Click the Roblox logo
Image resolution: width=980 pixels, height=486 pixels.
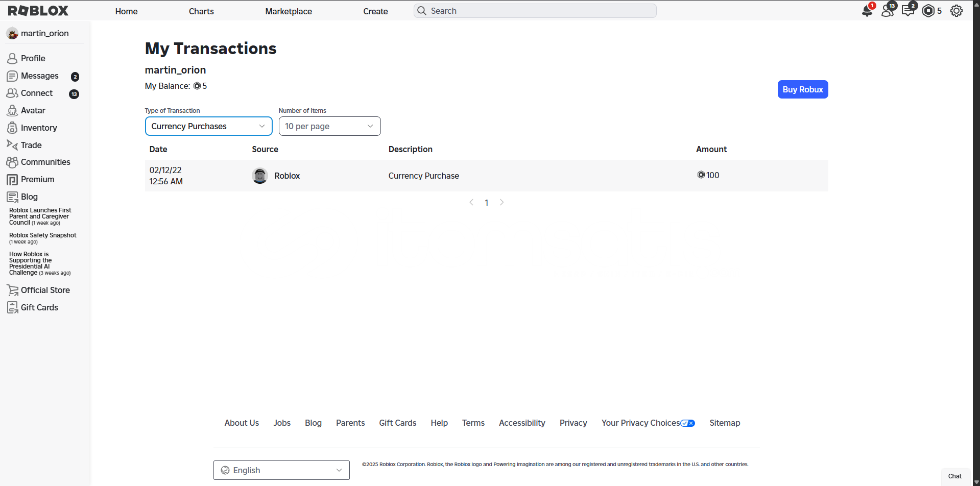(38, 11)
